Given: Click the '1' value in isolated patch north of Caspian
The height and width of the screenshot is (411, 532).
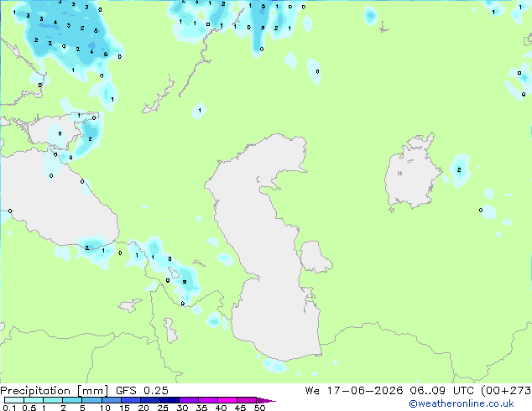Looking at the screenshot, I should tap(200, 110).
